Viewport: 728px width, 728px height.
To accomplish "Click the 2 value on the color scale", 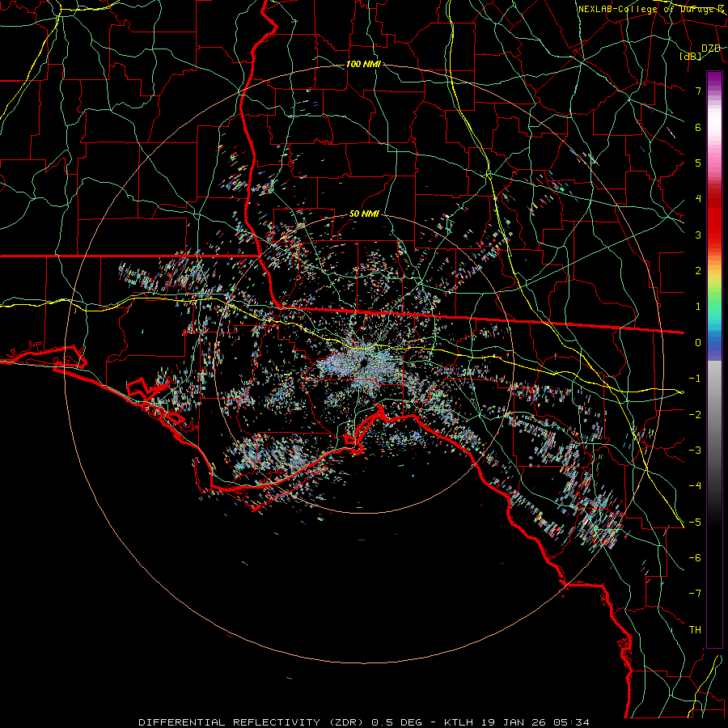I will pyautogui.click(x=698, y=271).
